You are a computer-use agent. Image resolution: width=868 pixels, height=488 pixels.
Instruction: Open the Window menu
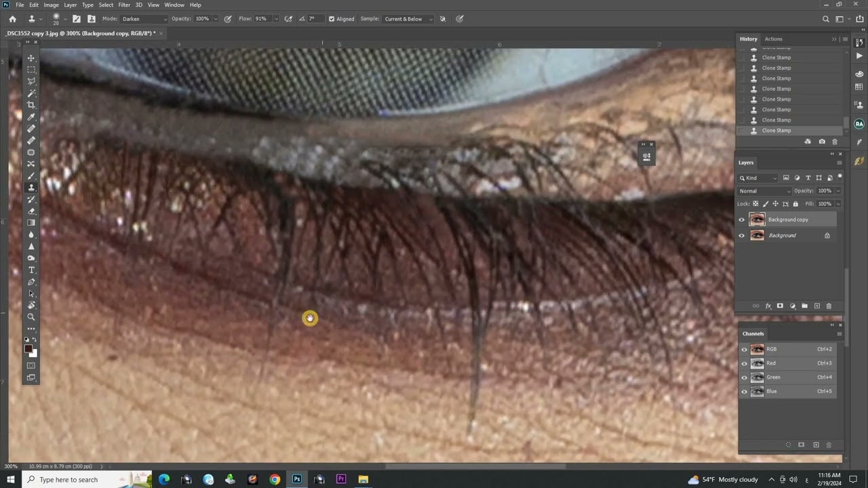coord(174,5)
